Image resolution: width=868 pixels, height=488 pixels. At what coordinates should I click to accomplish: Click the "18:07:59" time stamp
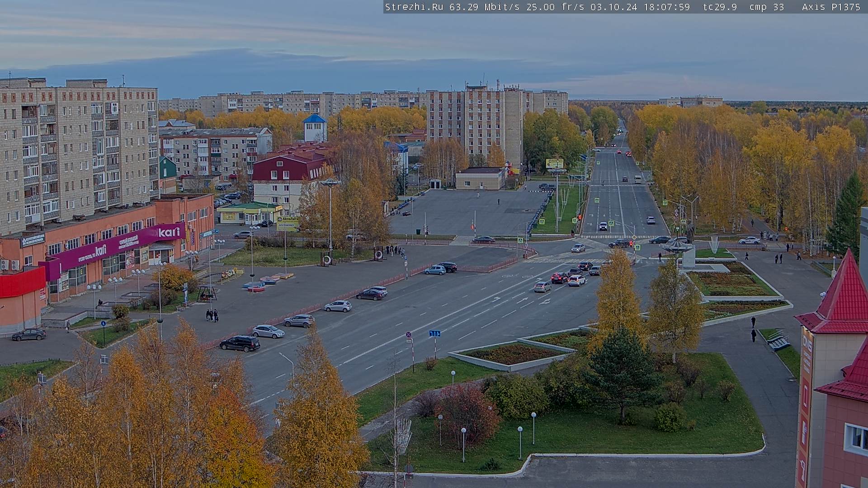(666, 7)
